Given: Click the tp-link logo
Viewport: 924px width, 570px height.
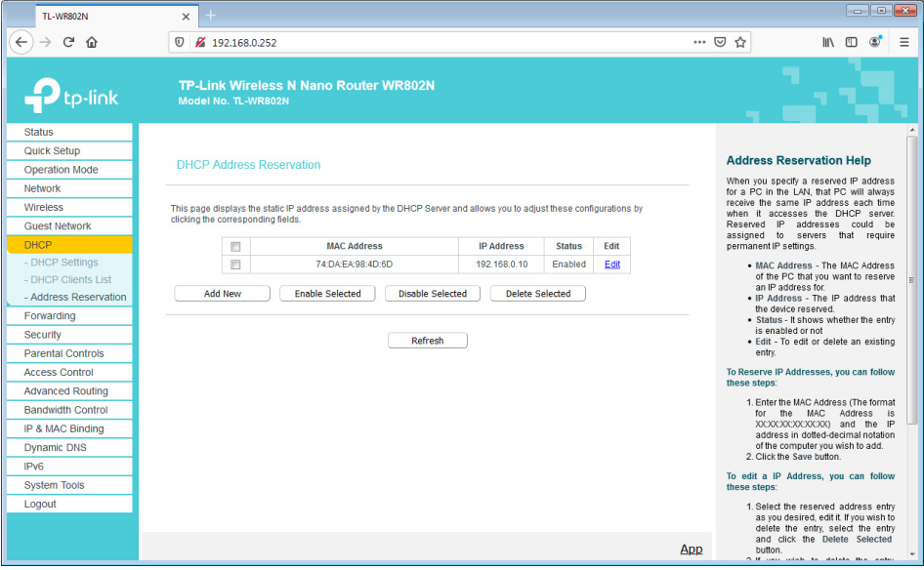Looking at the screenshot, I should (x=71, y=96).
